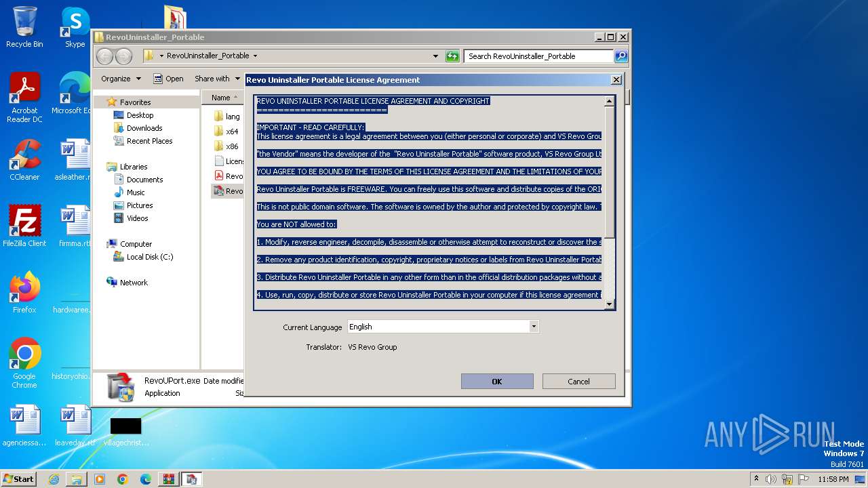Click the WinRAR taskbar button
Screen dimensions: 868x488
coord(169,479)
